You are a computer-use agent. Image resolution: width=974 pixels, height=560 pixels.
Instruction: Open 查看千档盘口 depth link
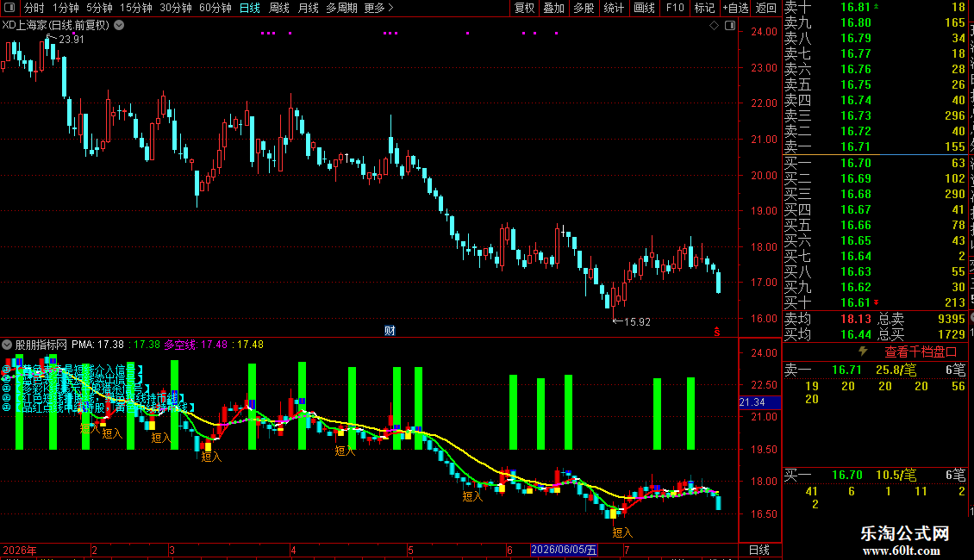point(921,352)
